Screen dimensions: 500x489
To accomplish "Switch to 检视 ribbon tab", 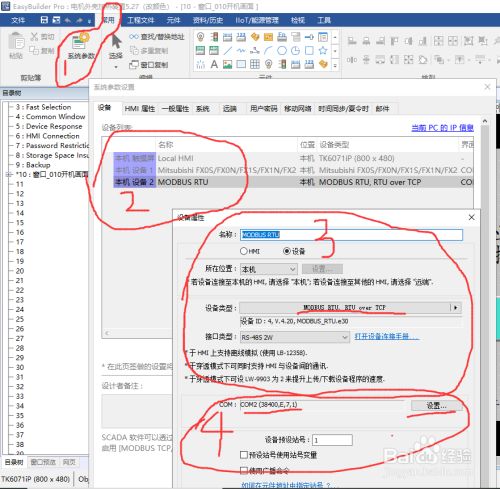I will click(298, 20).
